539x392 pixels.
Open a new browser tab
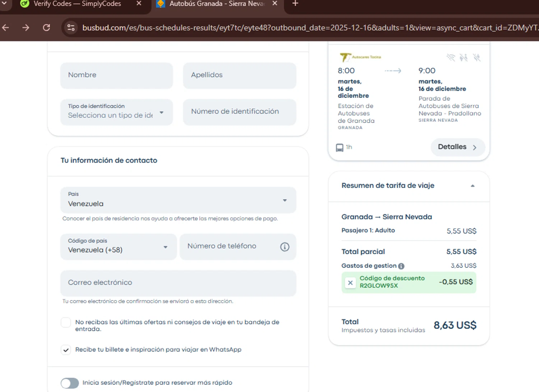[295, 4]
